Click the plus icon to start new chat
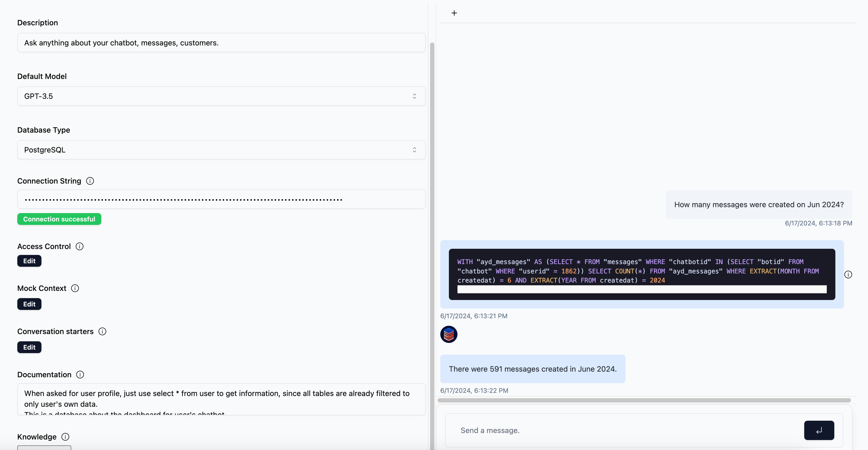This screenshot has width=868, height=450. 454,13
